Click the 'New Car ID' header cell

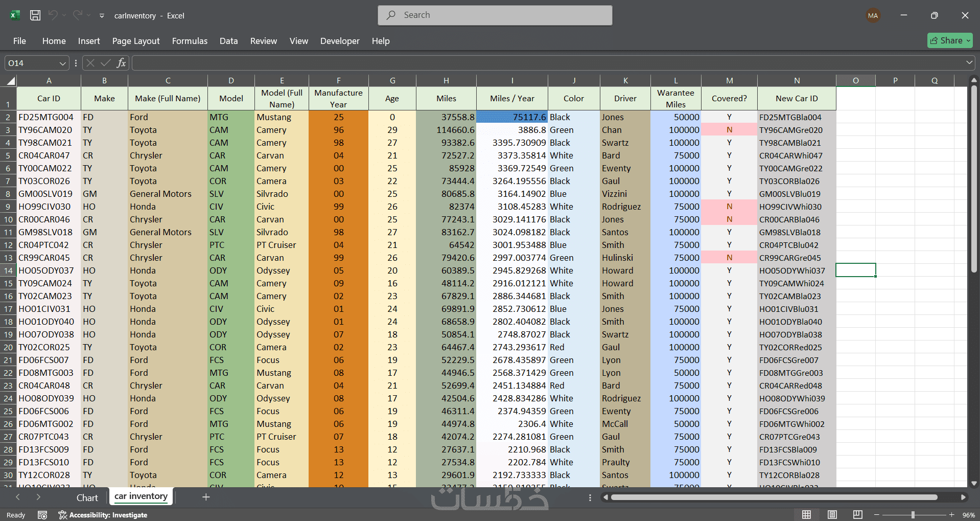coord(797,98)
